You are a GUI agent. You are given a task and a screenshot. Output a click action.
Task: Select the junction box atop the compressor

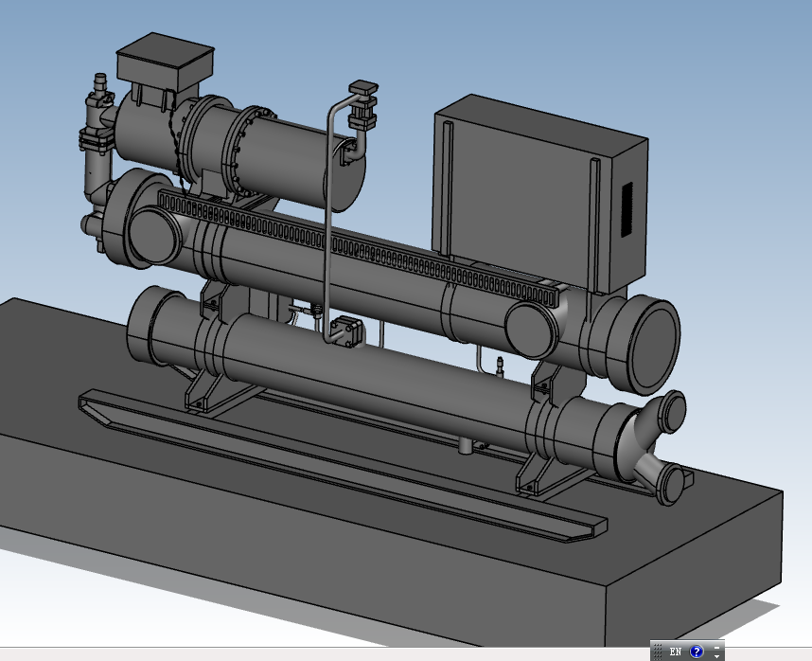pyautogui.click(x=166, y=63)
